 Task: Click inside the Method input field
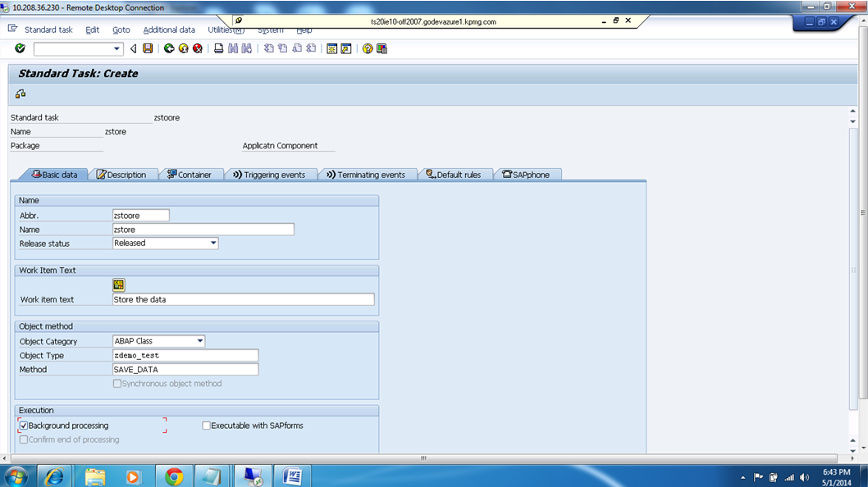(x=185, y=369)
